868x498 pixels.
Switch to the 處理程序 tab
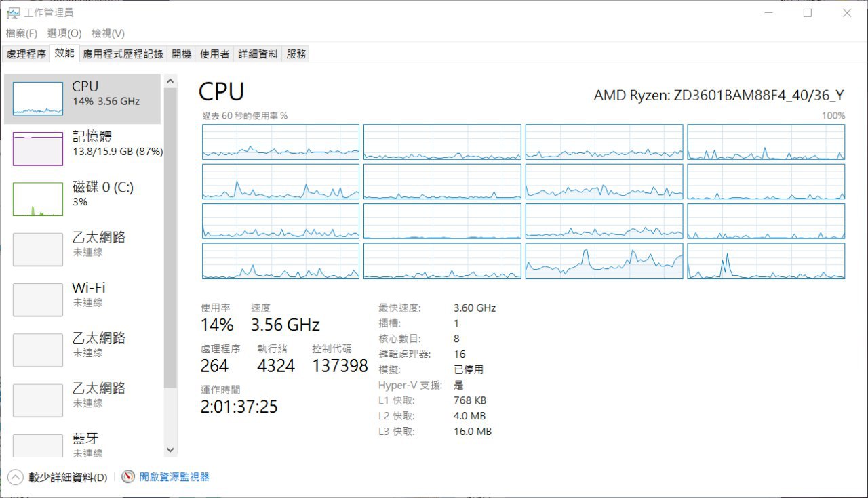26,54
